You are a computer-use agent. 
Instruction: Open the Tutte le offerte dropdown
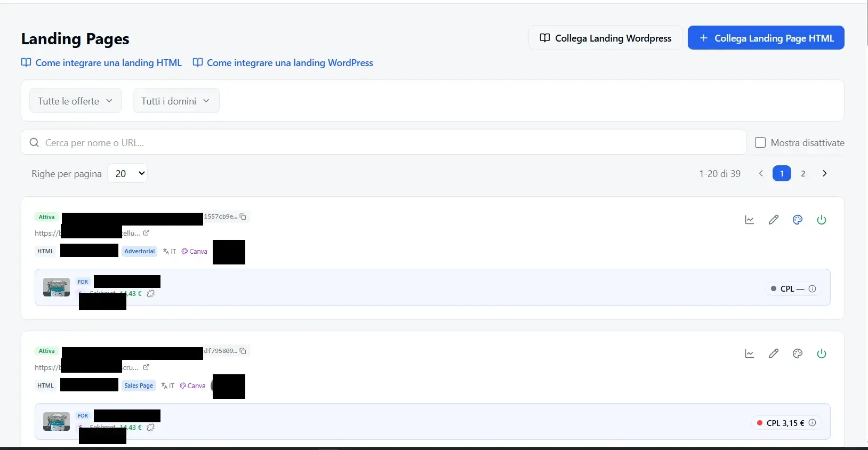click(x=76, y=101)
